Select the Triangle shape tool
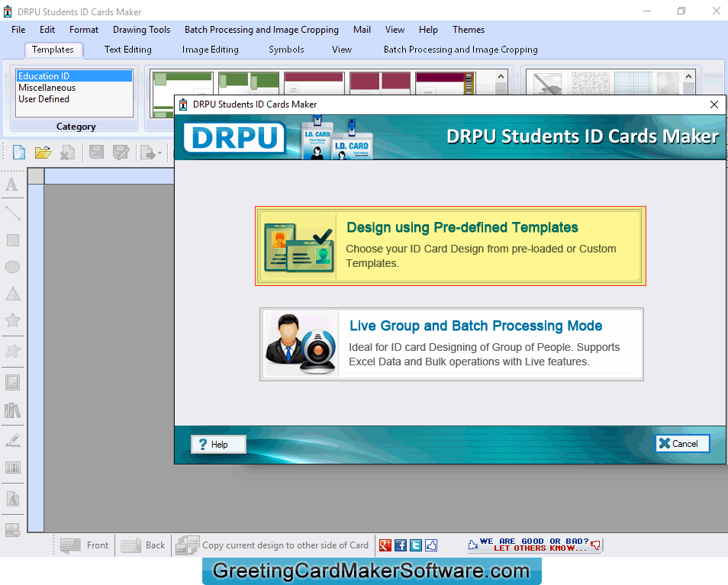Image resolution: width=728 pixels, height=585 pixels. 12,294
